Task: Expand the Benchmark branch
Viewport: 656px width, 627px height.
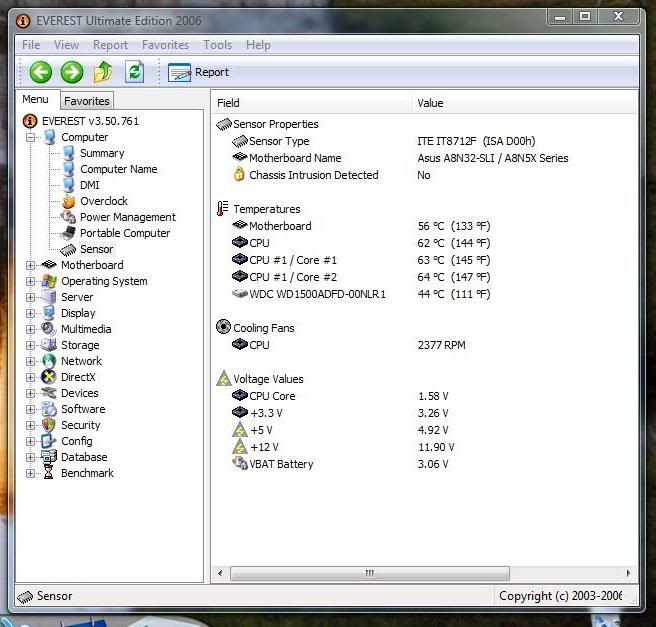Action: (30, 473)
